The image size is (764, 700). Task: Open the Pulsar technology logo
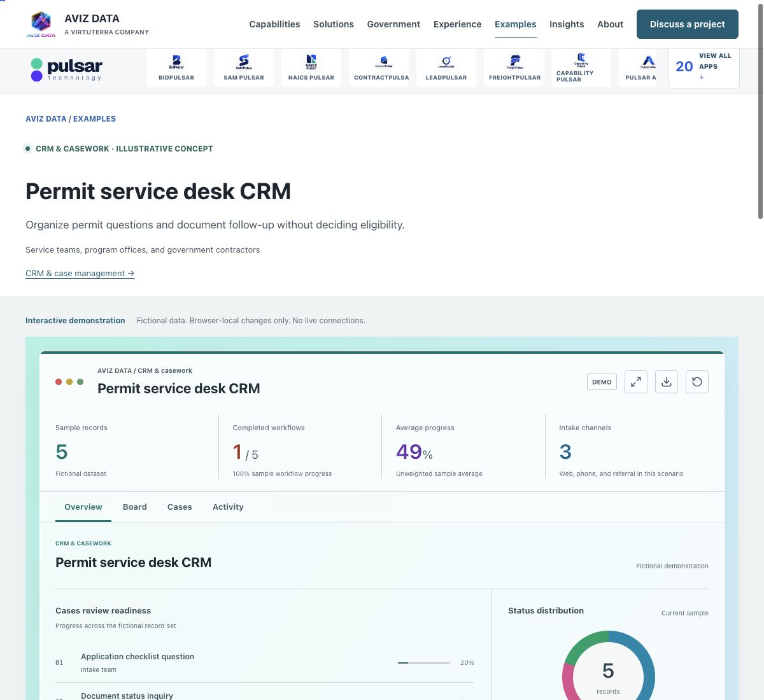[66, 69]
